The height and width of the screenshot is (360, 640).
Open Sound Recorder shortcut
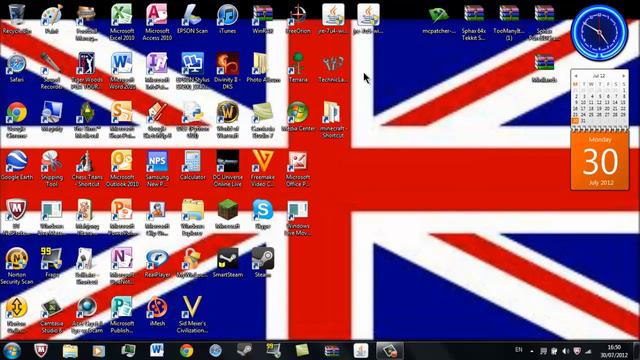[52, 71]
